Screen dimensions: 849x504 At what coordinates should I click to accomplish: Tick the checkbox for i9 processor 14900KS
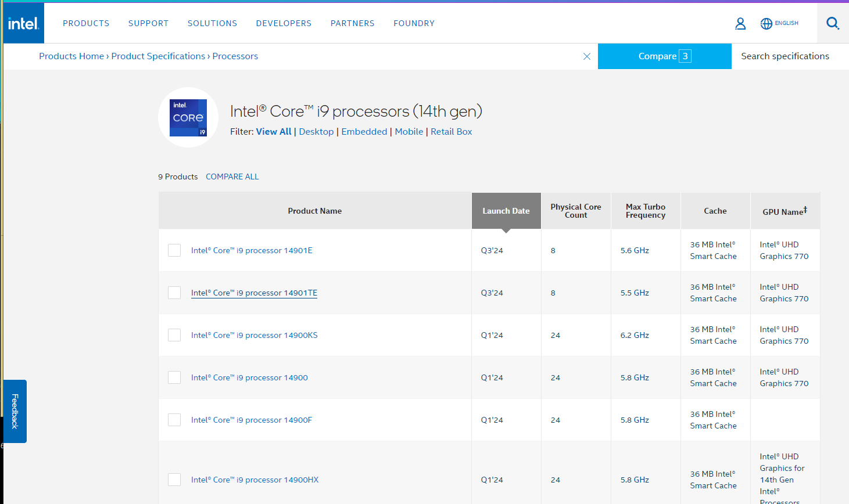coord(174,335)
